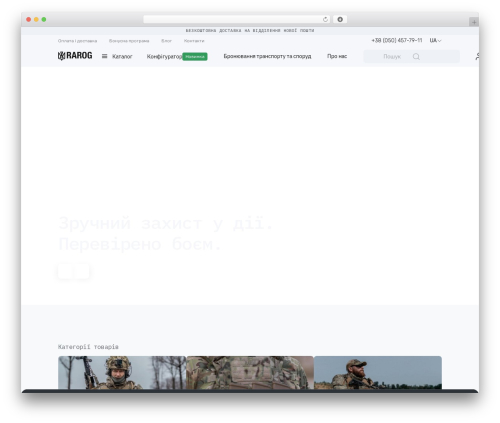Click the free delivery announcement banner text
Image resolution: width=500 pixels, height=423 pixels.
pyautogui.click(x=250, y=31)
